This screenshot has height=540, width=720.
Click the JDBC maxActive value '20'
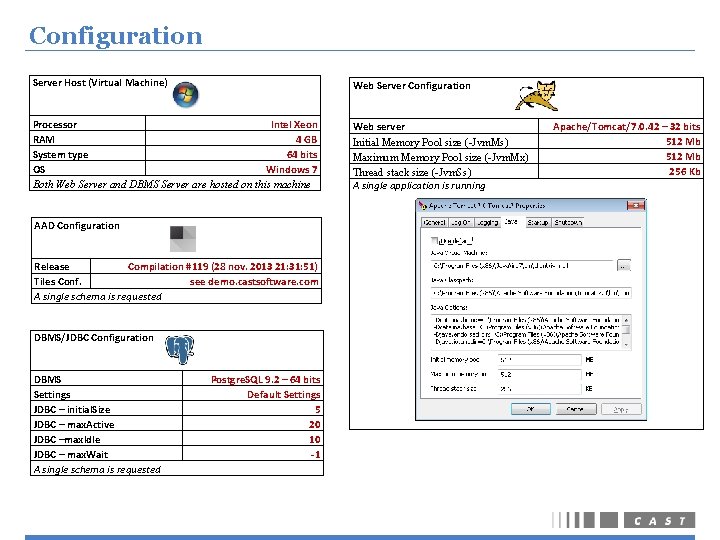(315, 424)
